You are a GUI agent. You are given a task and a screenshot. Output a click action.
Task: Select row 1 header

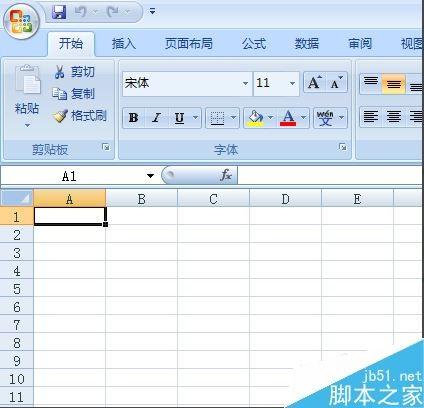17,217
